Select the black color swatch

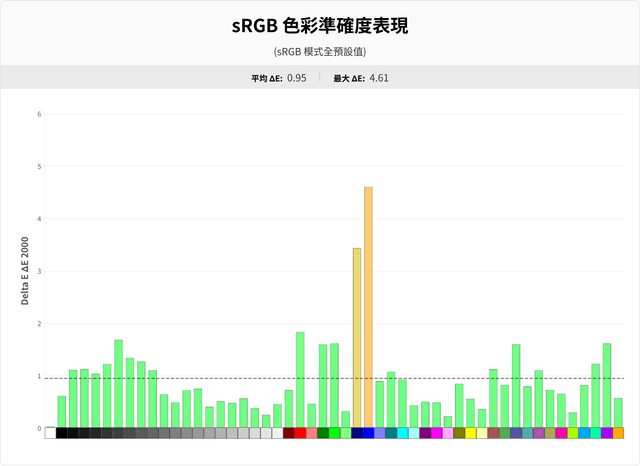[62, 433]
